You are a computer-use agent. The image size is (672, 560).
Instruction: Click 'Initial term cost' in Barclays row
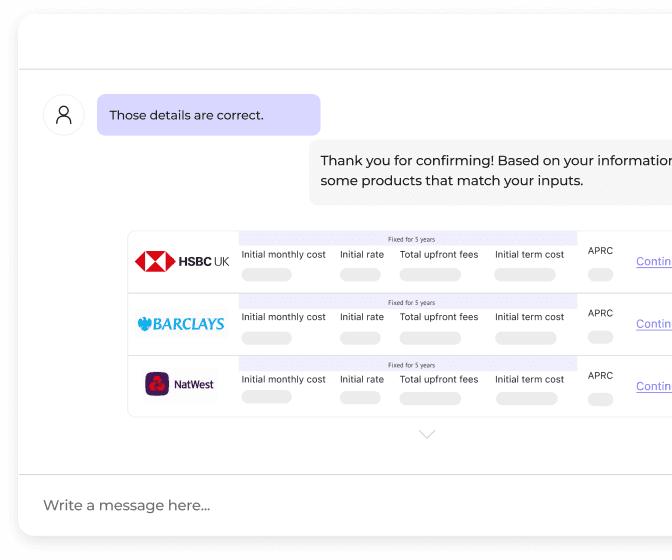click(529, 317)
